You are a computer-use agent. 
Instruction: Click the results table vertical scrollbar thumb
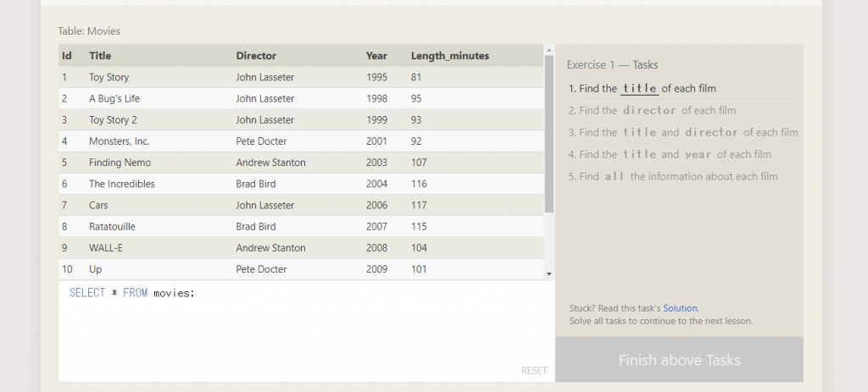[x=549, y=135]
